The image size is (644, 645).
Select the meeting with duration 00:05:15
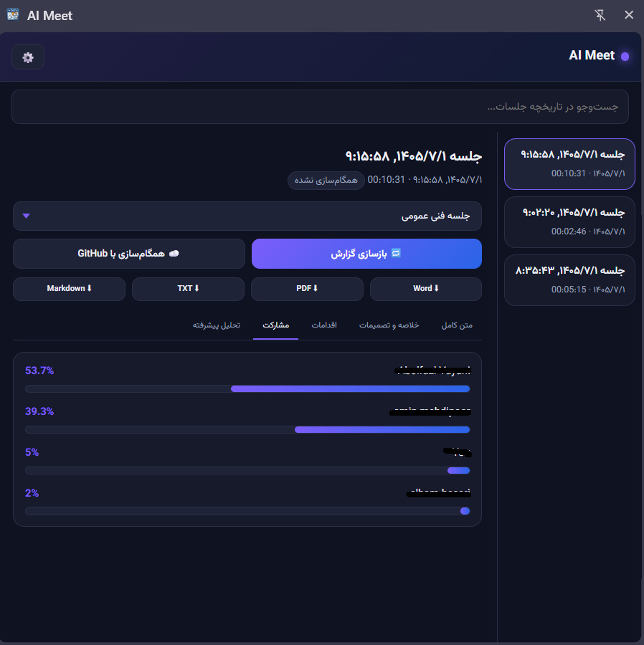569,280
